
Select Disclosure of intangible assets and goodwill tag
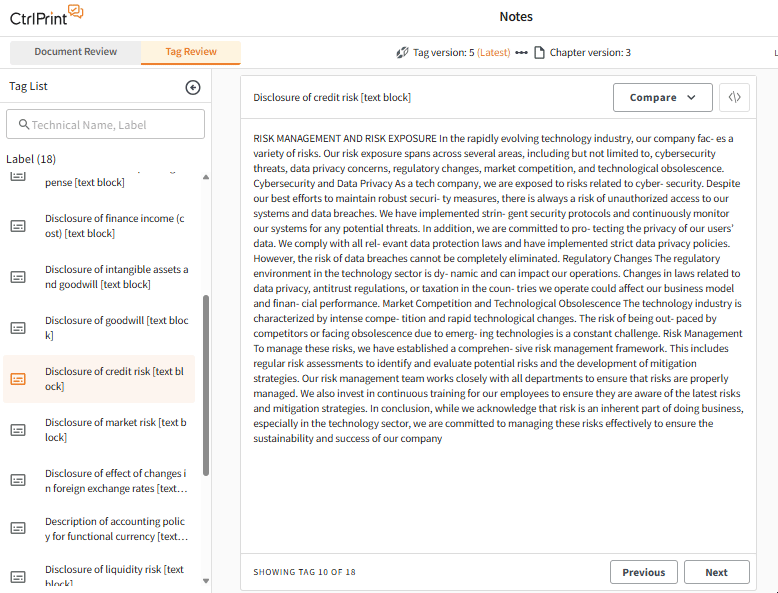point(115,277)
